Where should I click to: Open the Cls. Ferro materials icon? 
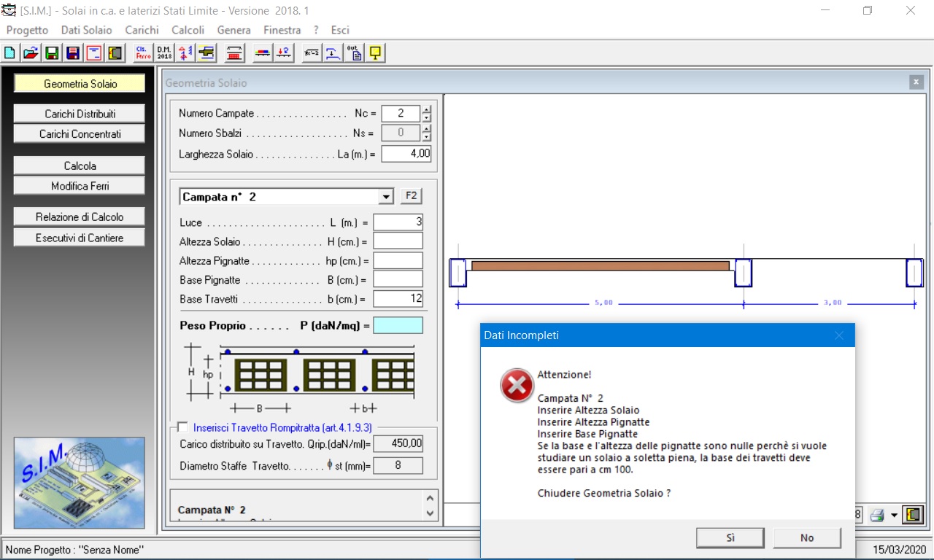[x=143, y=52]
